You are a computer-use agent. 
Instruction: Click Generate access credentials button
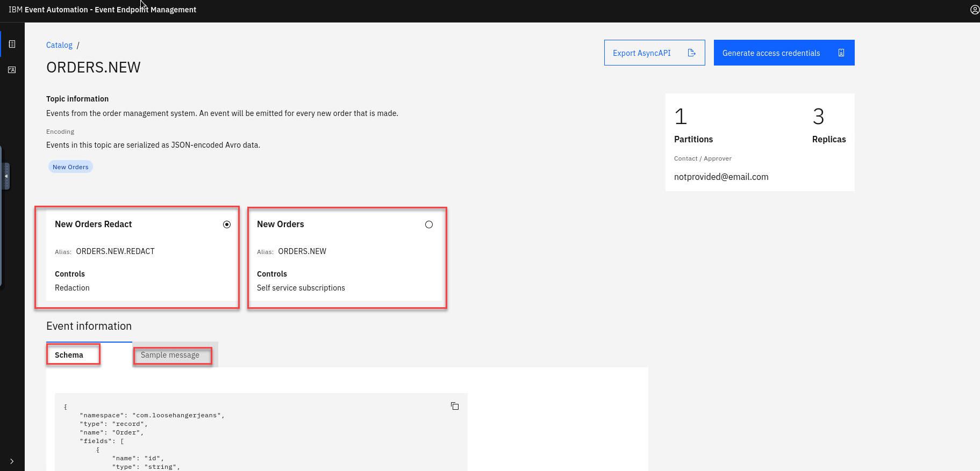point(783,53)
